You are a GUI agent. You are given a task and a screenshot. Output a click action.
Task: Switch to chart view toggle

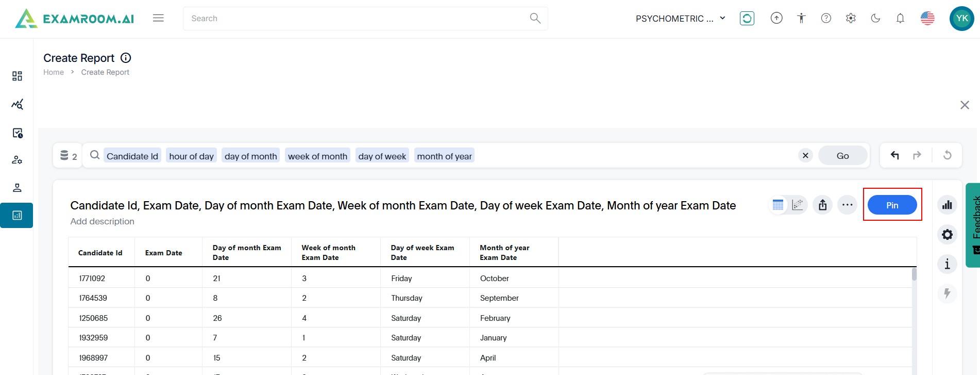(798, 205)
